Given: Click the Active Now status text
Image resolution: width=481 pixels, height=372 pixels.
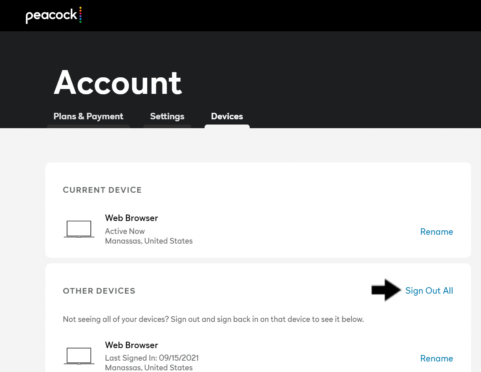Looking at the screenshot, I should pos(125,231).
